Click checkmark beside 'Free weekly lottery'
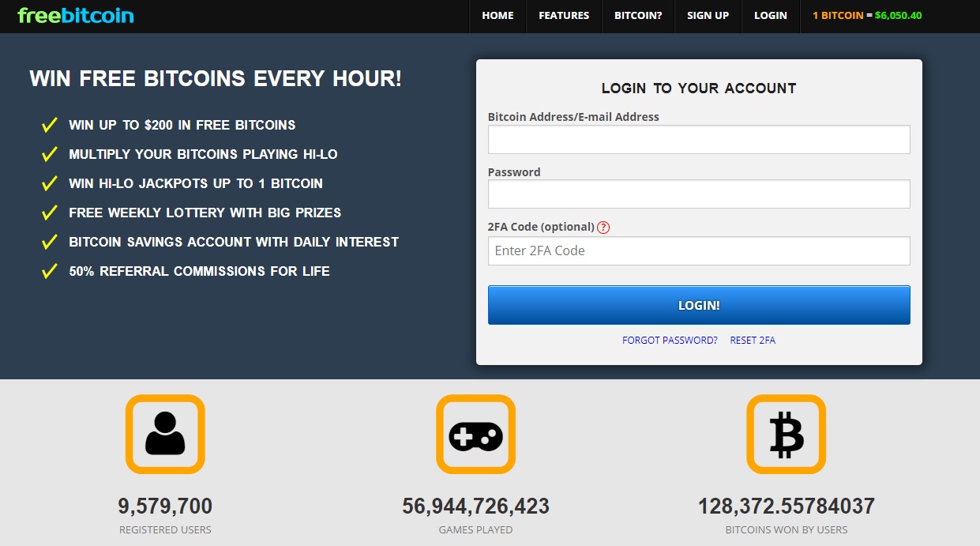The image size is (980, 546). click(x=50, y=213)
